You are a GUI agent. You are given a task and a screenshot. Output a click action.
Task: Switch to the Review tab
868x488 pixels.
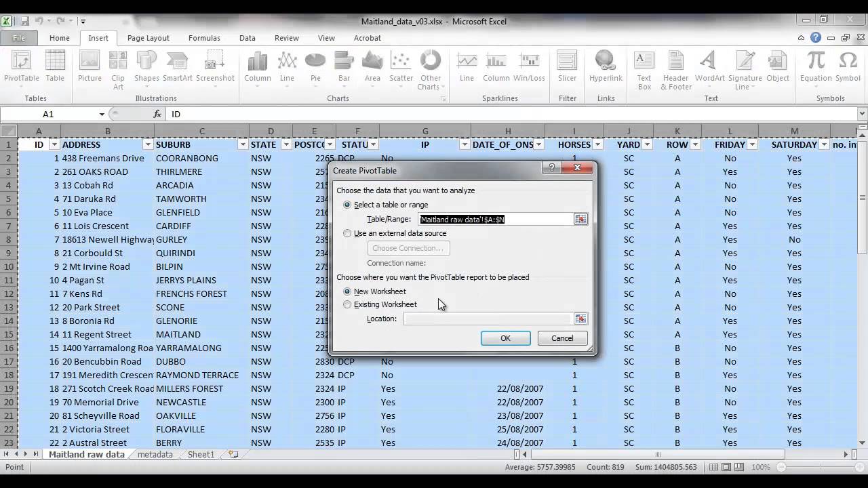pyautogui.click(x=287, y=38)
